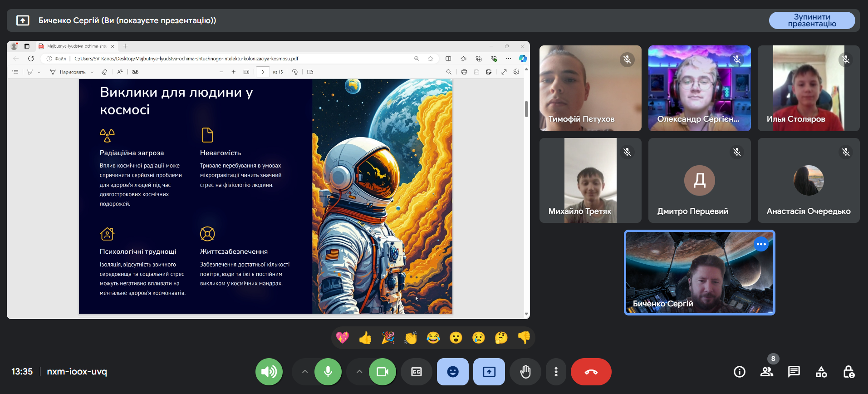Turn off the camera
The height and width of the screenshot is (394, 868).
[382, 372]
